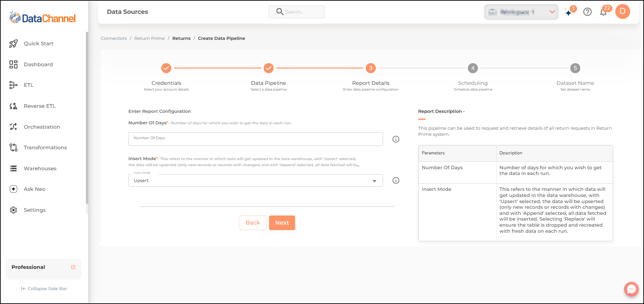Open Professional plan external link icon
The width and height of the screenshot is (644, 304).
pos(73,267)
